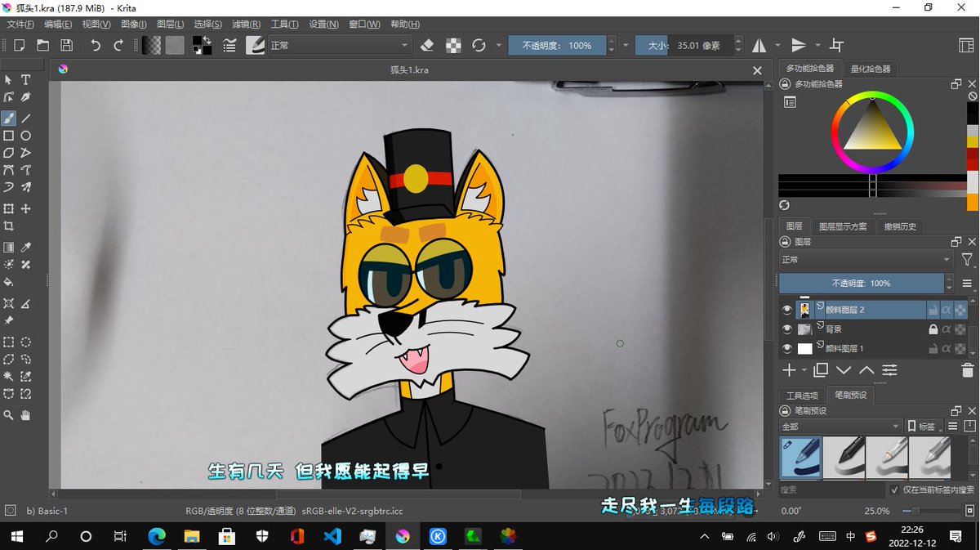The height and width of the screenshot is (550, 980).
Task: Select the Zoom tool
Action: coord(8,415)
